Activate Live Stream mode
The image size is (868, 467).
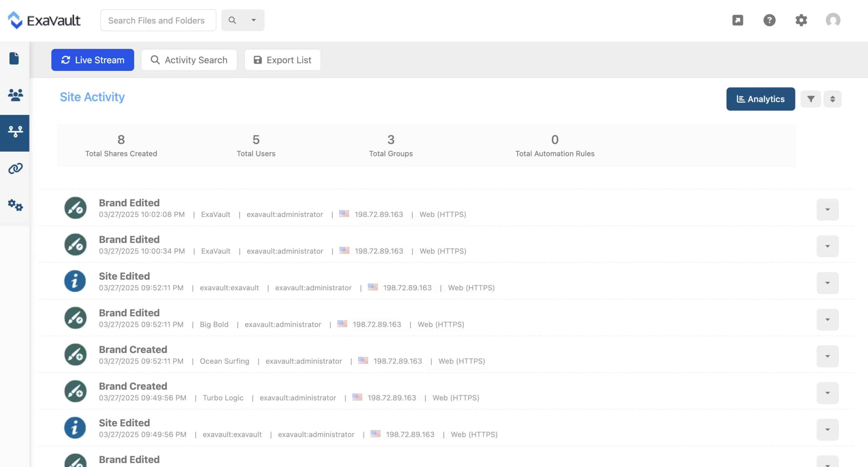[93, 60]
